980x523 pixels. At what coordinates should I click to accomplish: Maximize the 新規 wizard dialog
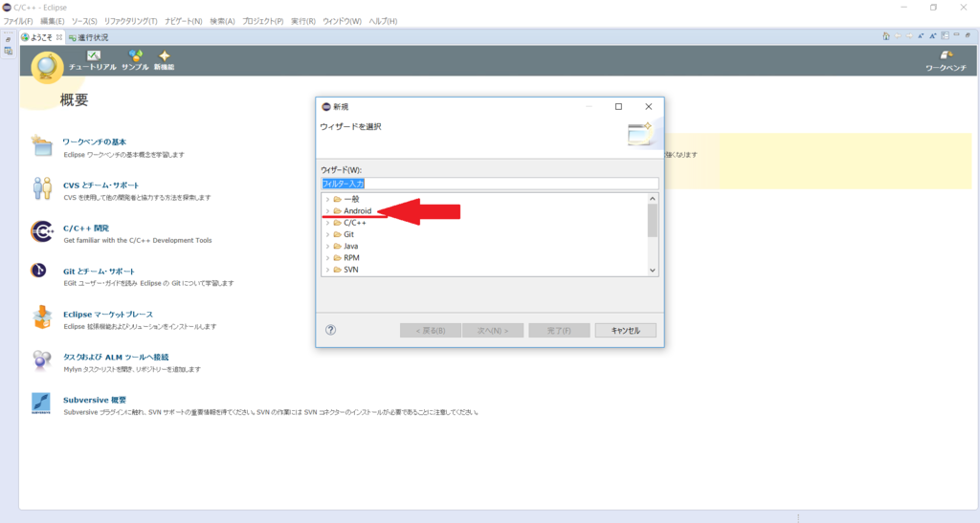(x=619, y=107)
